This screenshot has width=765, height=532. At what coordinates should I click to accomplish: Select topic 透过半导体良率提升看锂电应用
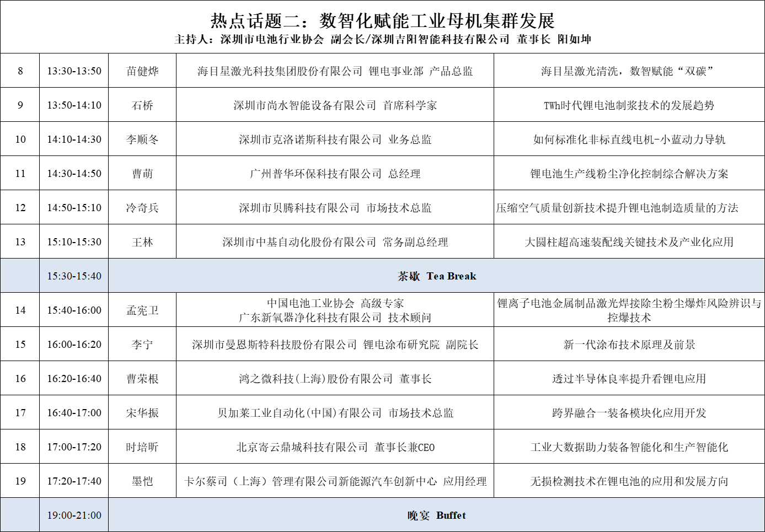coord(629,378)
